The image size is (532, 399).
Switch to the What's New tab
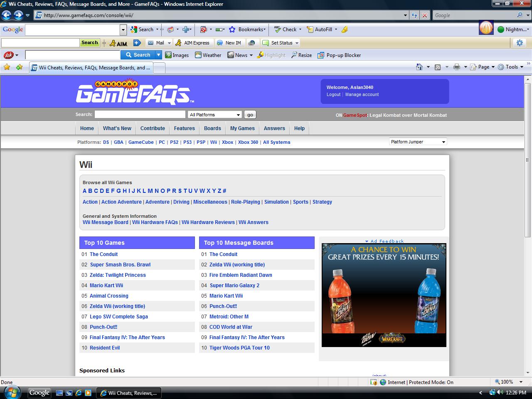[x=117, y=128]
